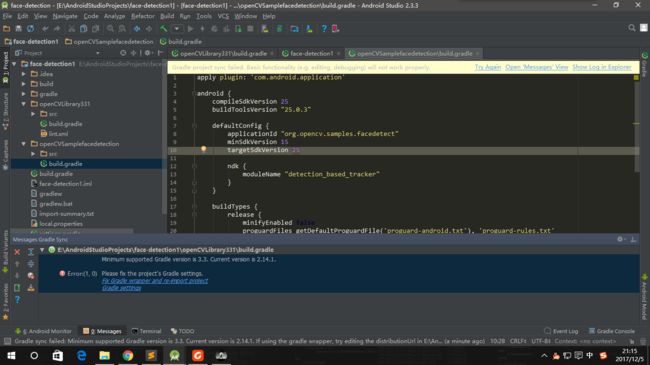Collapse the openCVLibrary331 folder

24,104
